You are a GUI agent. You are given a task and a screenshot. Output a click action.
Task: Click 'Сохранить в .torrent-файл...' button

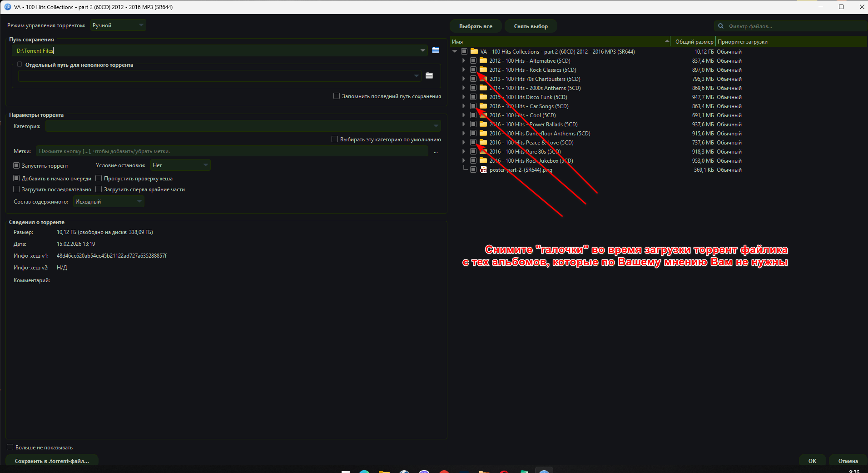(52, 461)
